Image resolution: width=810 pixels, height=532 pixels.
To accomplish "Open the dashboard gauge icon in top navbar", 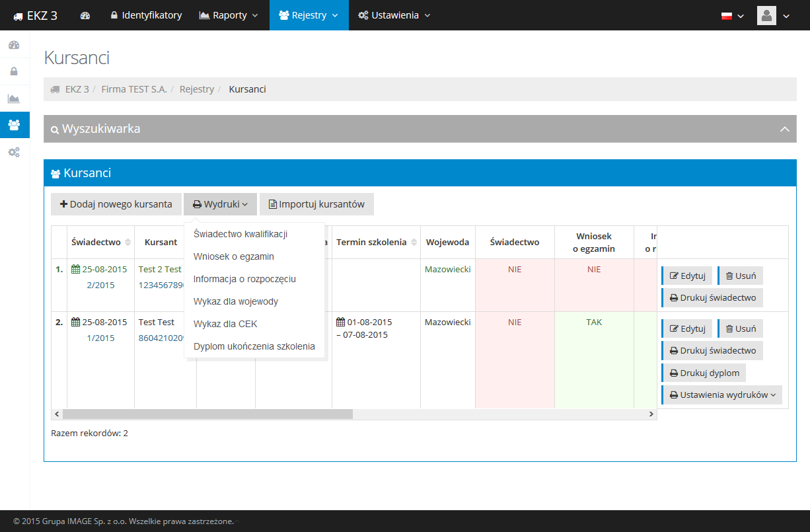I will (85, 15).
